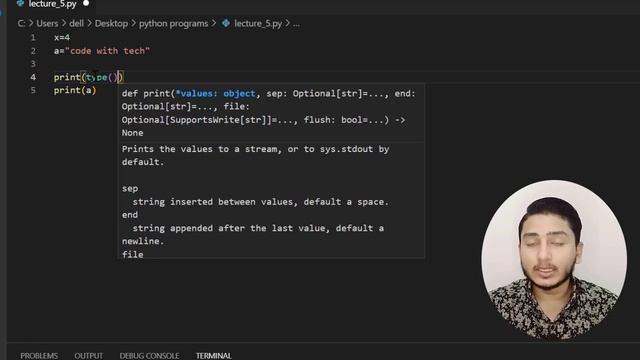Click line number 1 in gutter
Image resolution: width=640 pixels, height=360 pixels.
click(x=33, y=38)
